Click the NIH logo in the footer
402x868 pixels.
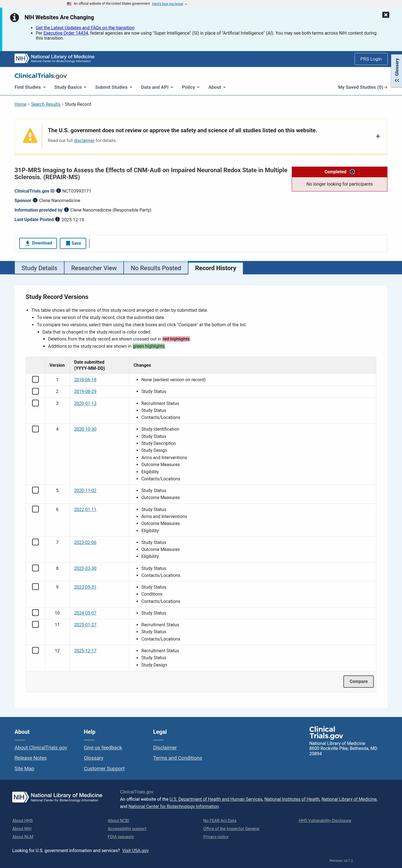(x=57, y=797)
